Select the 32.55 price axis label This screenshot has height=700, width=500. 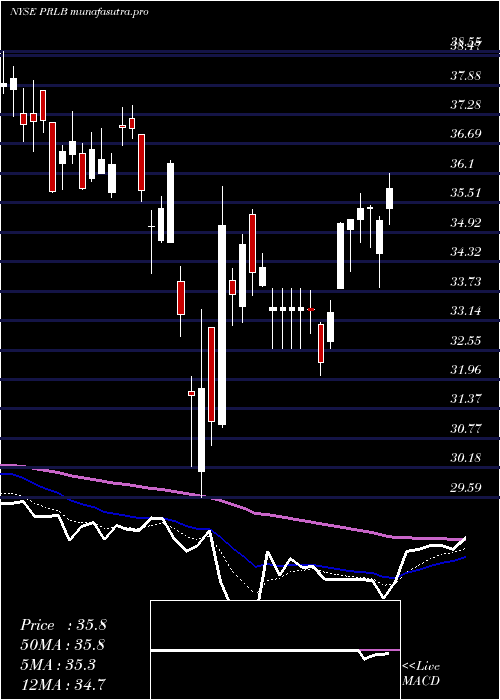466,340
